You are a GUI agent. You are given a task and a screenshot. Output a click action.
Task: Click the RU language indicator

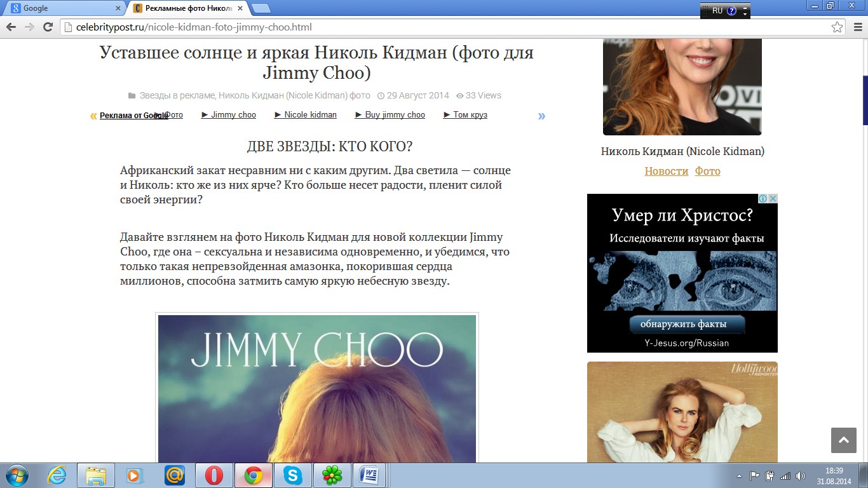pyautogui.click(x=717, y=11)
